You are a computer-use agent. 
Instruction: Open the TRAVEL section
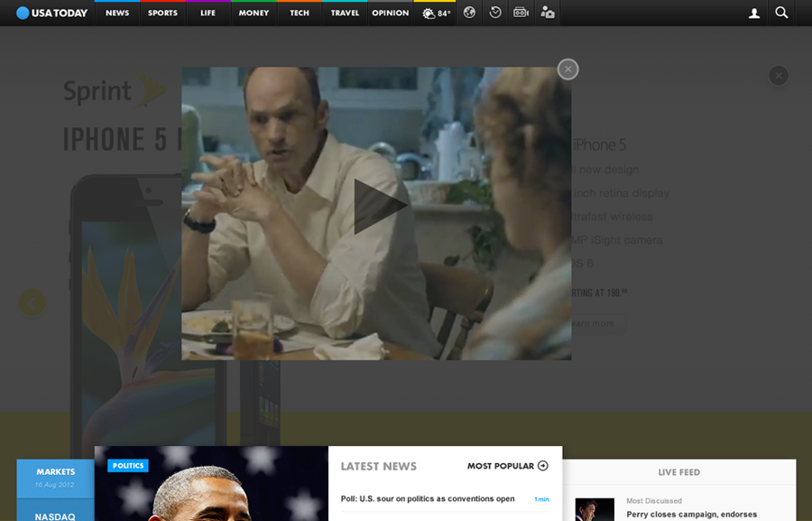tap(345, 13)
